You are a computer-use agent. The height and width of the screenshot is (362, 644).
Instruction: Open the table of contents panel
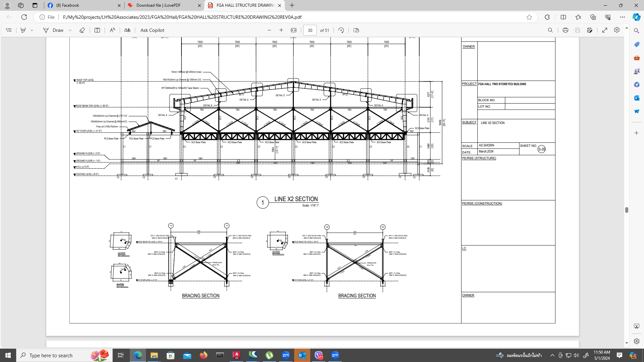click(9, 30)
